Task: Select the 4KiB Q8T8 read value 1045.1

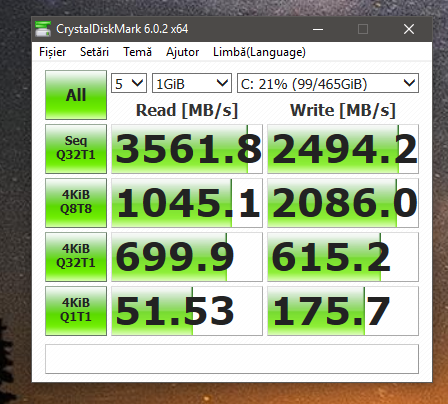Action: [x=187, y=203]
